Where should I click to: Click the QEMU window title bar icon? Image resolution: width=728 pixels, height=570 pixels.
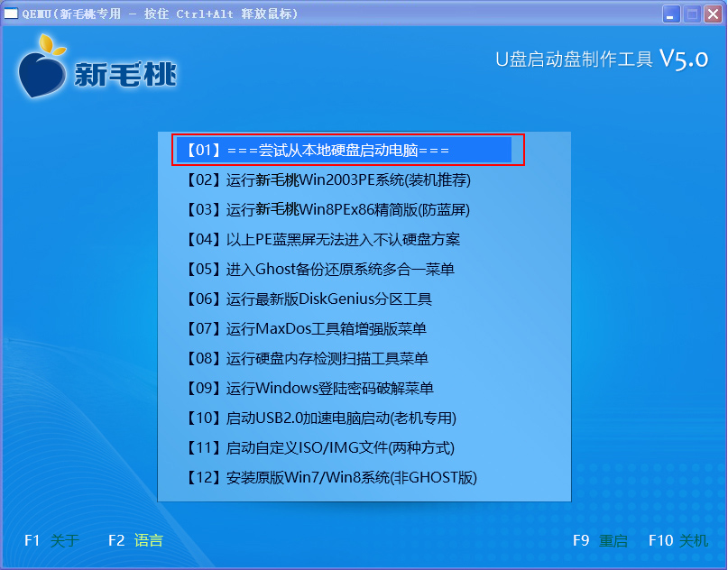11,13
